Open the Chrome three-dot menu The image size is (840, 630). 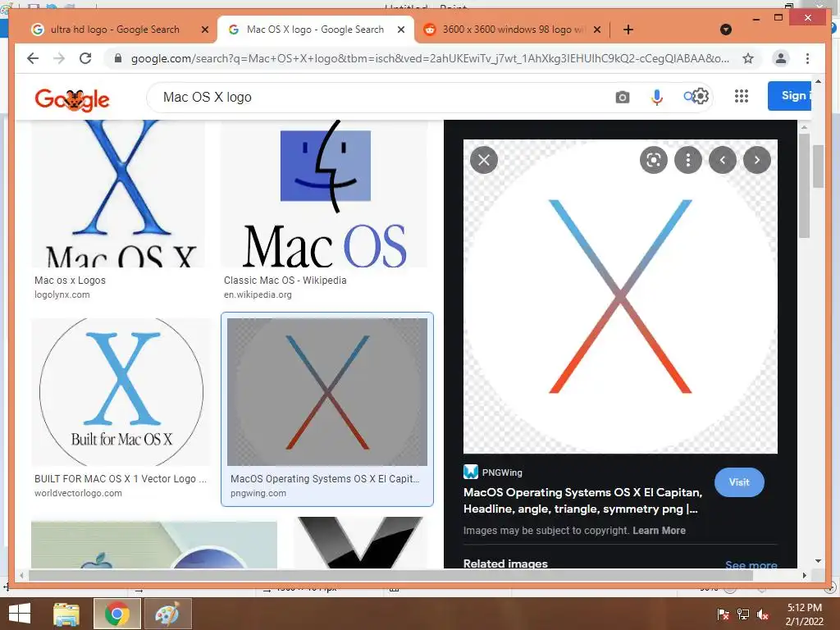807,58
